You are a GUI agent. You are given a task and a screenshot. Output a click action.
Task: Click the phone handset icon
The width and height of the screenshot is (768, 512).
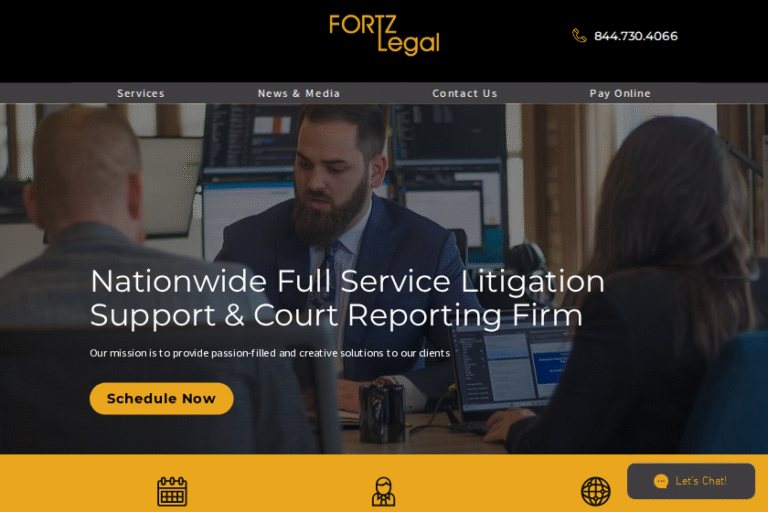579,36
